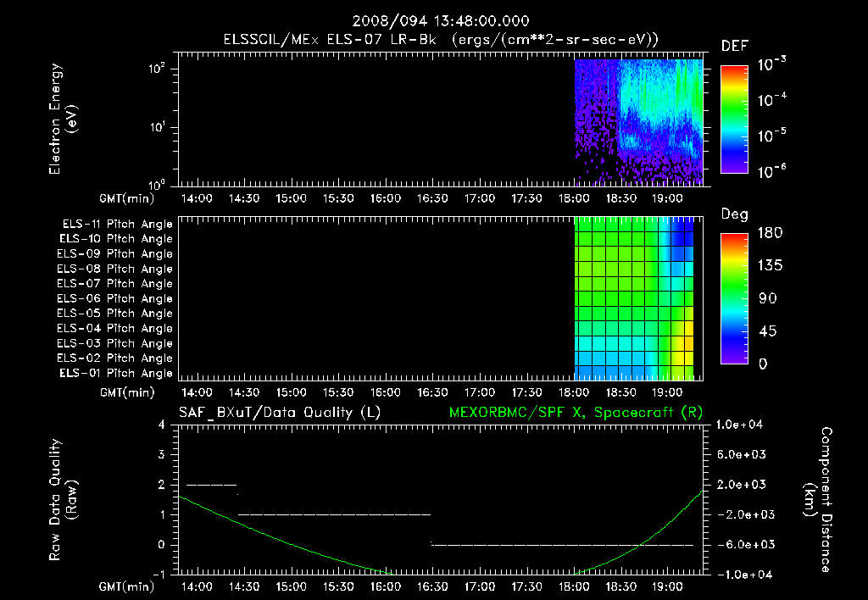Click the data quality line at level 0
The height and width of the screenshot is (600, 868).
(563, 545)
